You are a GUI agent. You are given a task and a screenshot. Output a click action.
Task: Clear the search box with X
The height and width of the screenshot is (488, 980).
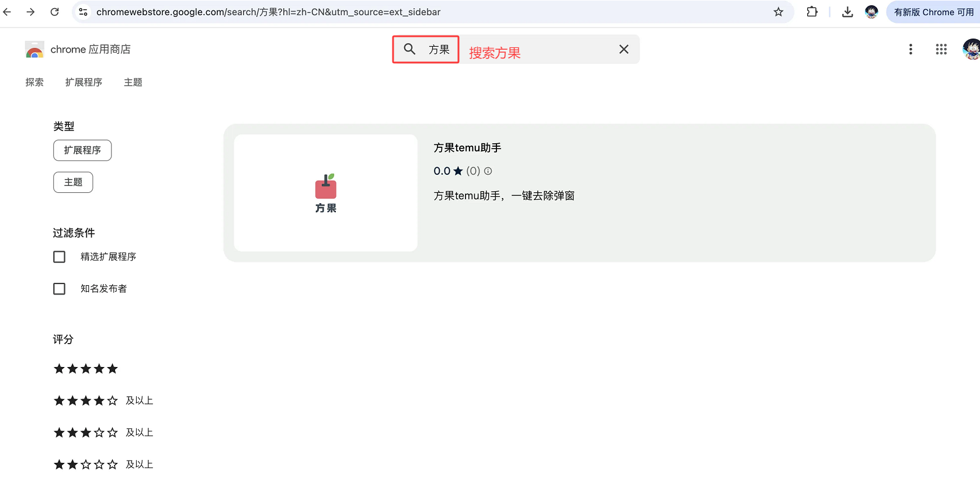(x=624, y=49)
